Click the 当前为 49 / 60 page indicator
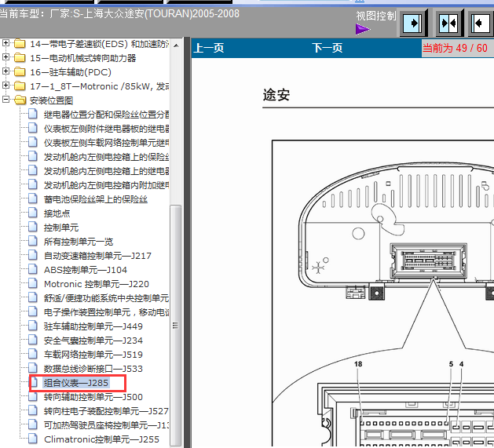The height and width of the screenshot is (448, 494). tap(455, 48)
